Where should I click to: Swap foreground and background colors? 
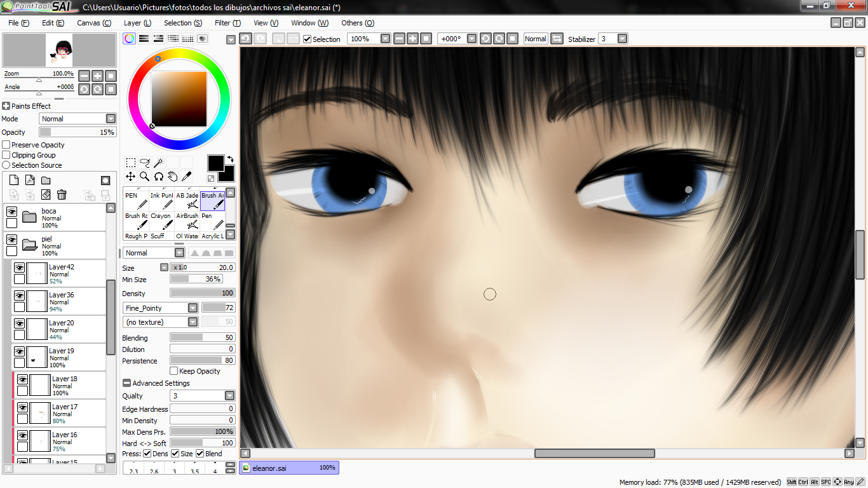[x=230, y=159]
